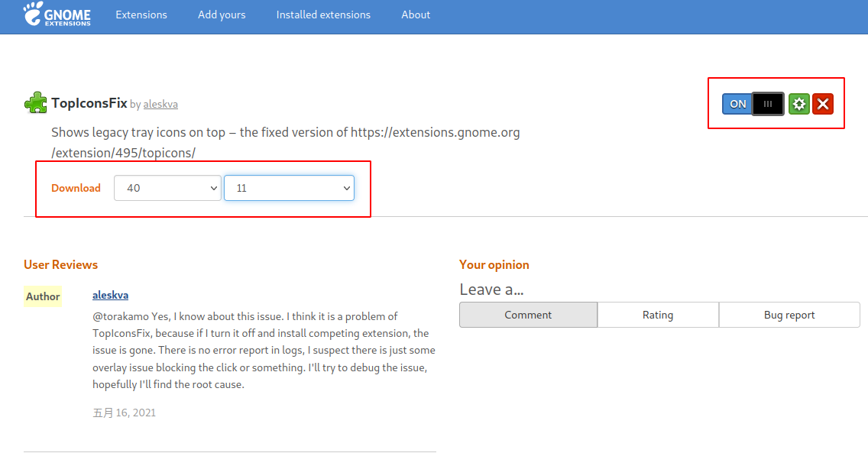Click the TopIconsFix extension title
Image resolution: width=868 pixels, height=453 pixels.
[x=89, y=103]
